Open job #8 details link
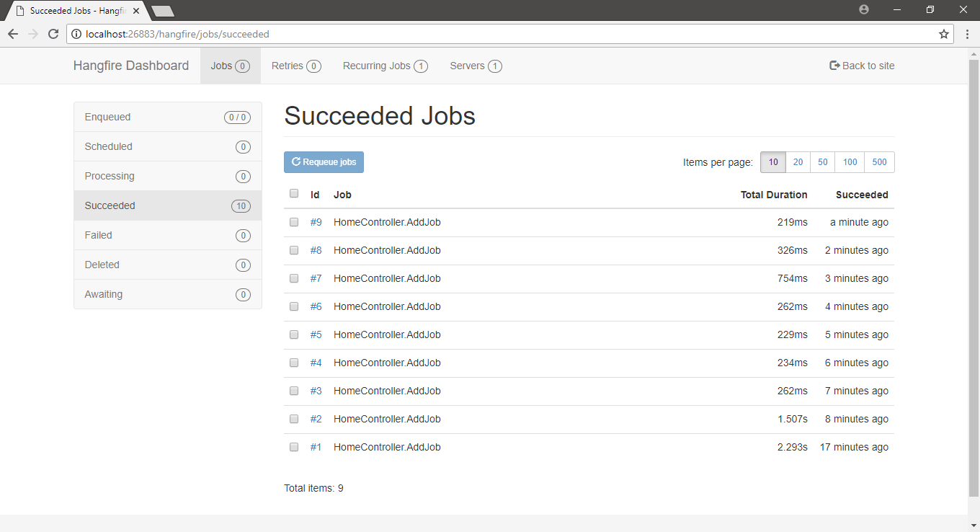This screenshot has width=980, height=532. tap(316, 250)
